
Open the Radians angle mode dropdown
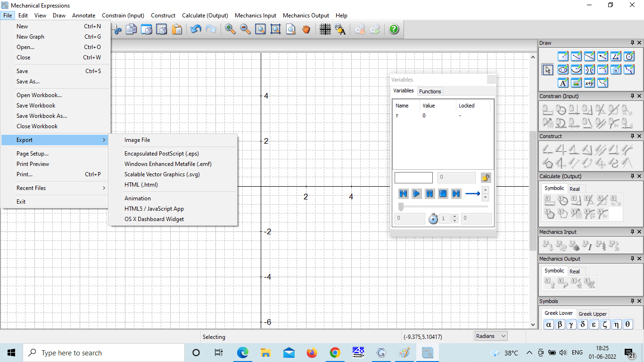[x=491, y=336]
